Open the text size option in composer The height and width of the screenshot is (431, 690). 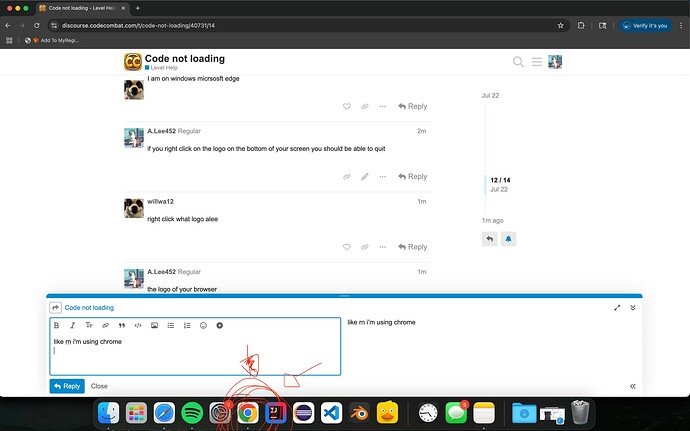[x=89, y=325]
